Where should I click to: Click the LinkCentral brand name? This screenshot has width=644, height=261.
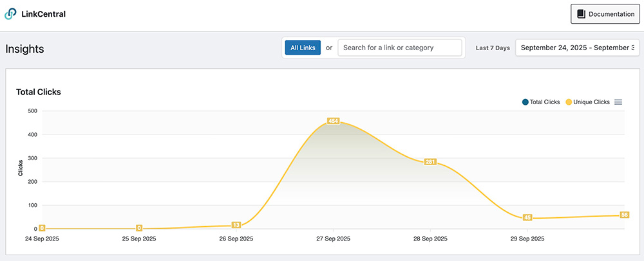pos(43,14)
